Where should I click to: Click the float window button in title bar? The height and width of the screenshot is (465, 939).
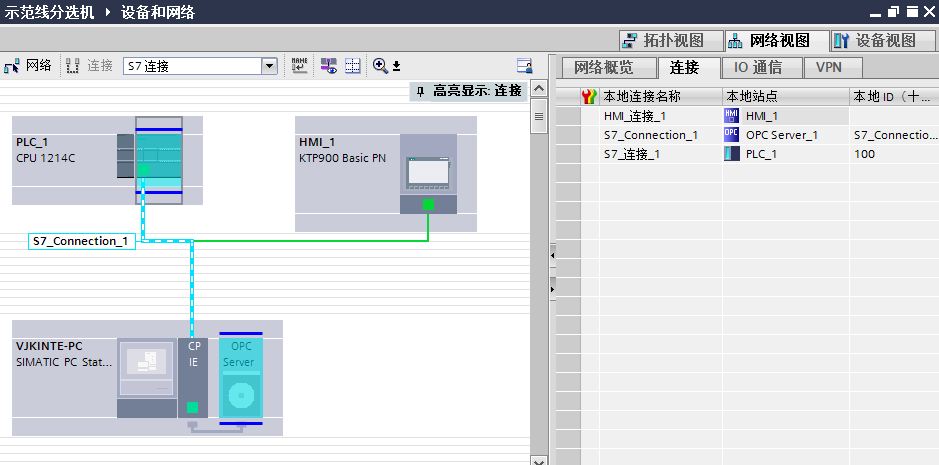(x=893, y=12)
